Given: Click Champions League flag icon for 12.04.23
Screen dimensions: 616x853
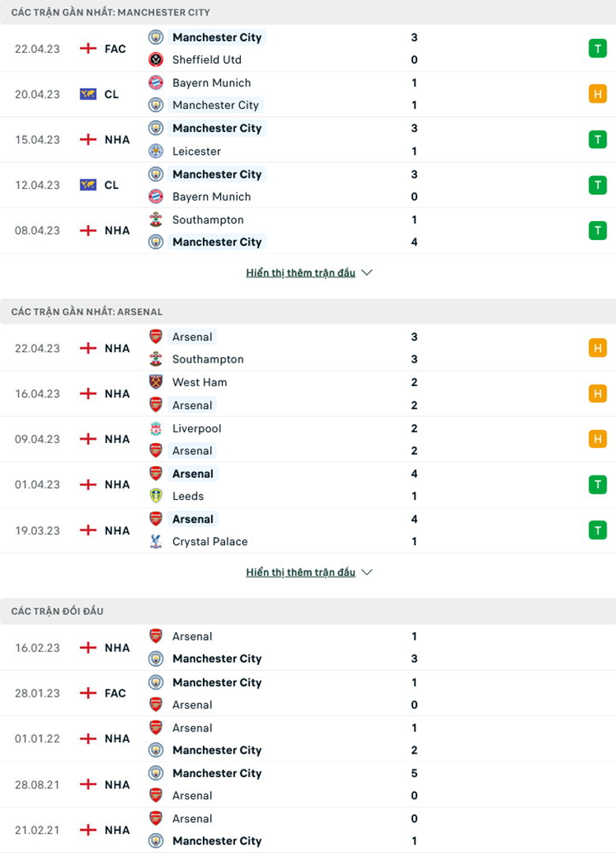Looking at the screenshot, I should point(88,185).
